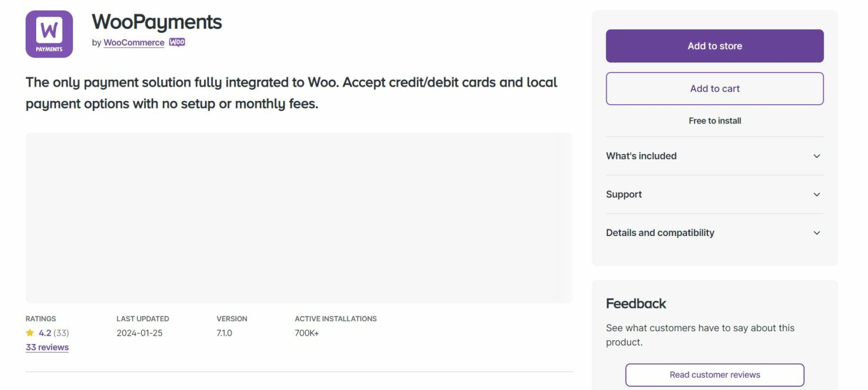
Task: Click the chevron beside Support
Action: click(817, 194)
